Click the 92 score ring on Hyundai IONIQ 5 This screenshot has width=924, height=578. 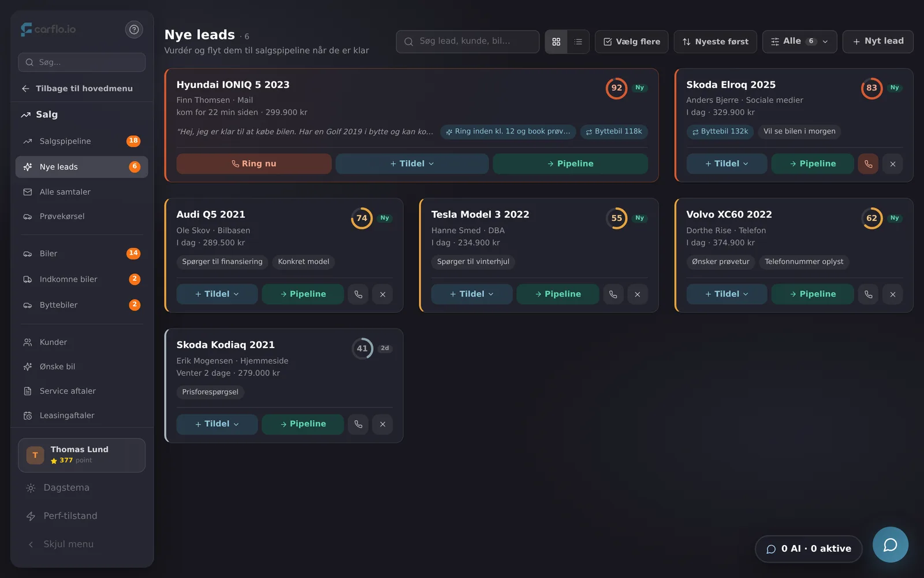616,88
